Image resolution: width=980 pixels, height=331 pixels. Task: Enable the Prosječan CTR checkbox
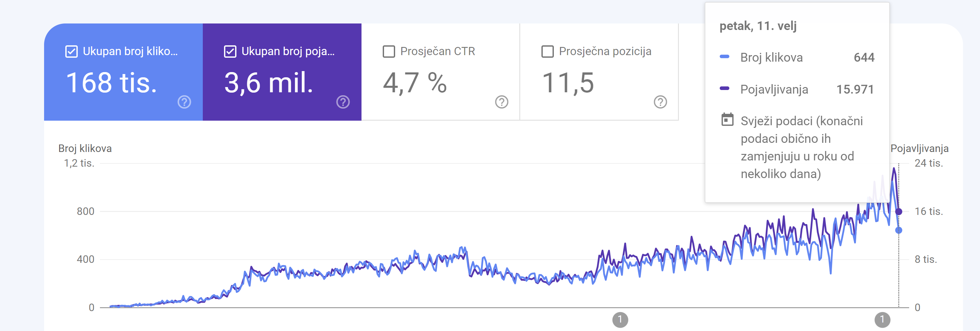tap(389, 51)
